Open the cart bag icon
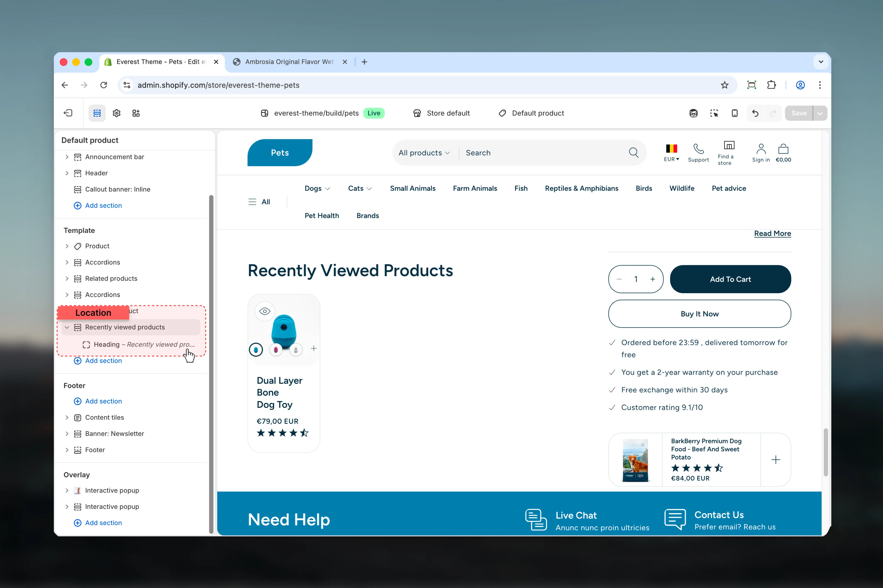Viewport: 883px width, 588px height. pos(784,149)
